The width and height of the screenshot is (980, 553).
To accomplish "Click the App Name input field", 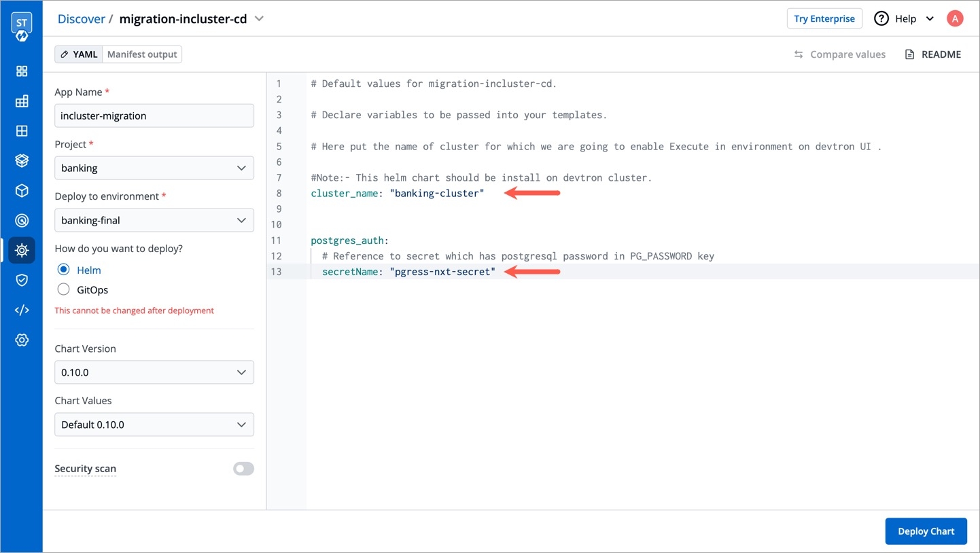I will (x=154, y=115).
